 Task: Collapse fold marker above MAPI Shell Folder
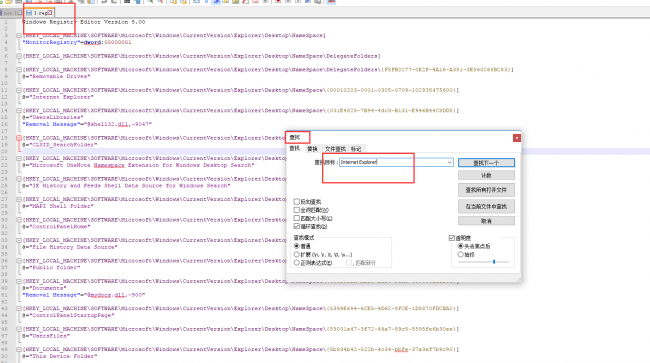(19, 199)
